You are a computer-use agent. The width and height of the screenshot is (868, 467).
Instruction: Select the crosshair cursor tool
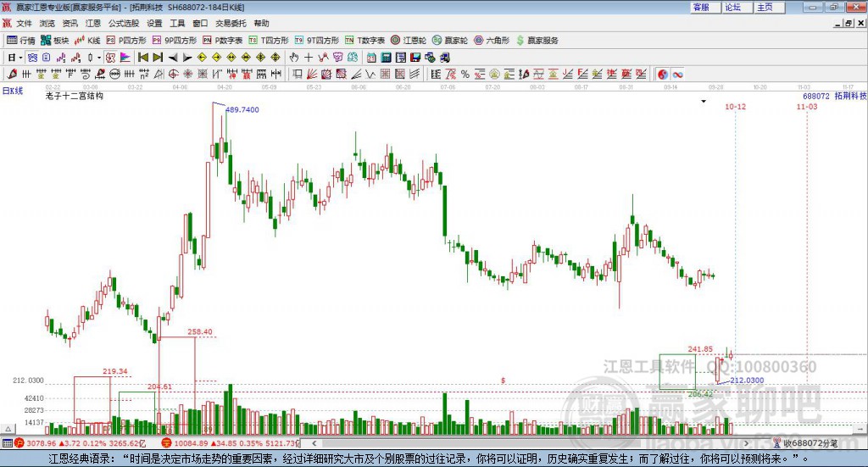point(309,58)
